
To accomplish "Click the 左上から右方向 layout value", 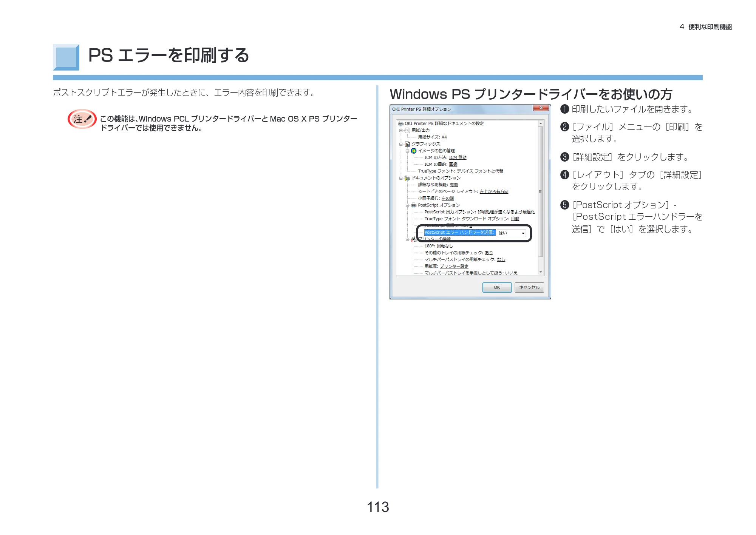I will pos(494,191).
